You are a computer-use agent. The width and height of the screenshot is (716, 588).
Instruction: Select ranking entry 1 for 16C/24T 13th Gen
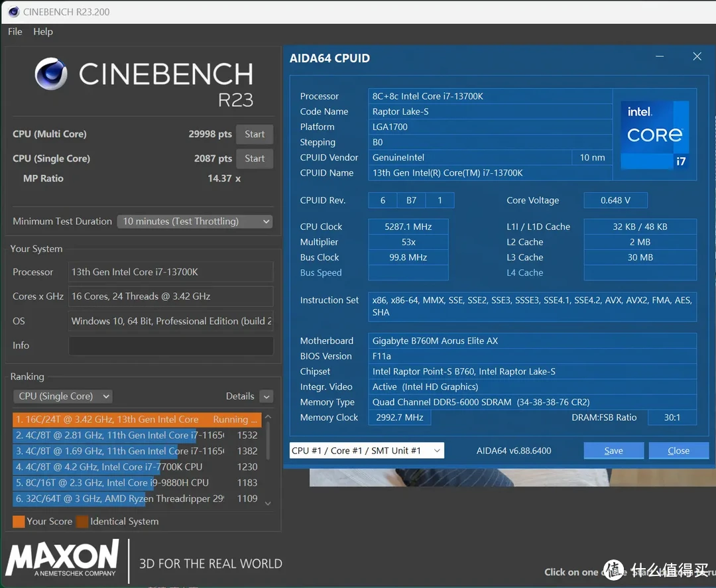pyautogui.click(x=137, y=420)
